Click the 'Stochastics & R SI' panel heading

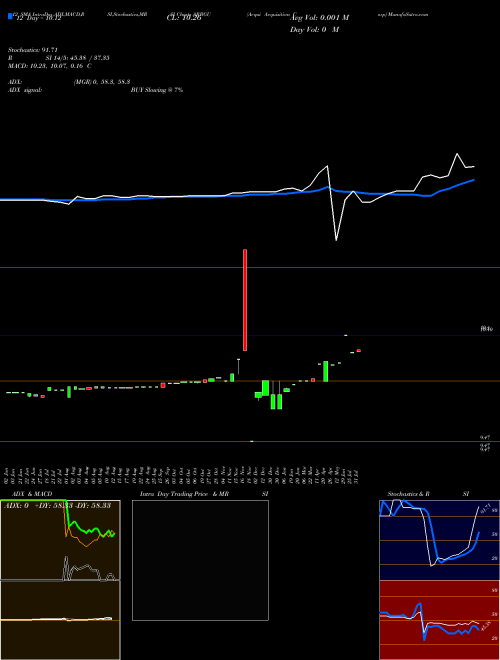pos(428,494)
